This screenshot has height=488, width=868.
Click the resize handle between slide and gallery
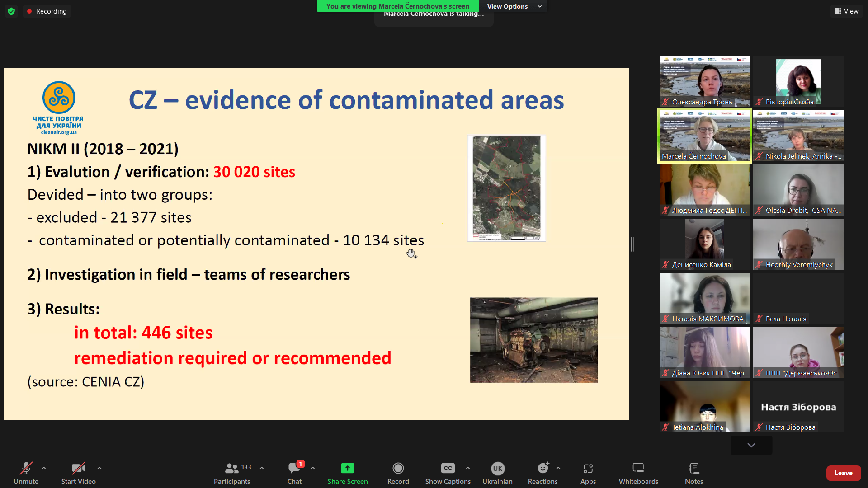(x=632, y=244)
